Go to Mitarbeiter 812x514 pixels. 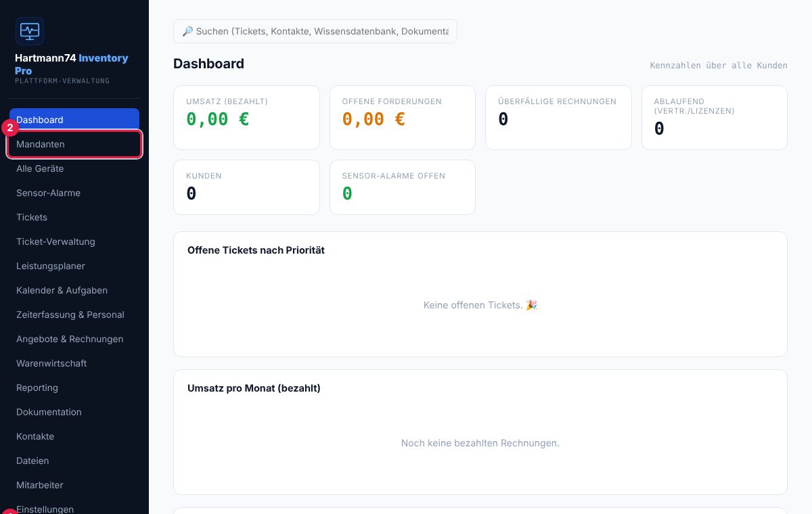(74, 485)
